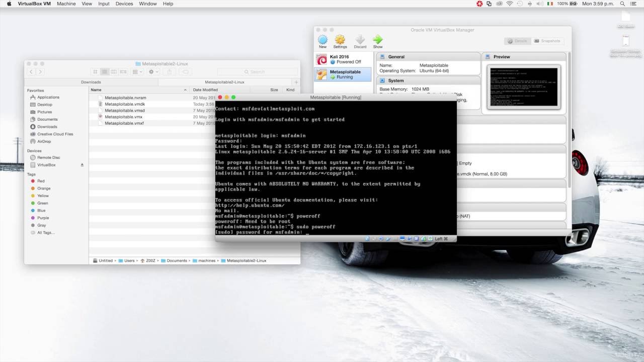The image size is (644, 362).
Task: Sort Finder list by Kind column
Action: [x=290, y=90]
